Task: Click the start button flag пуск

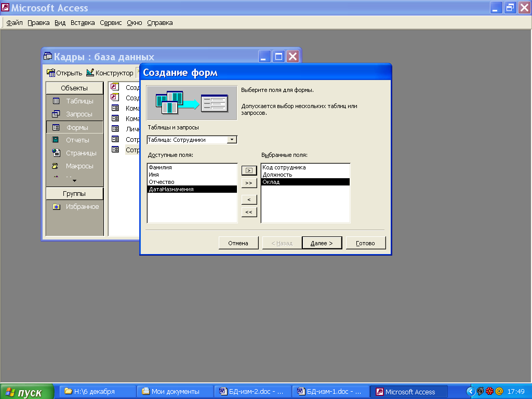Action: 26,392
